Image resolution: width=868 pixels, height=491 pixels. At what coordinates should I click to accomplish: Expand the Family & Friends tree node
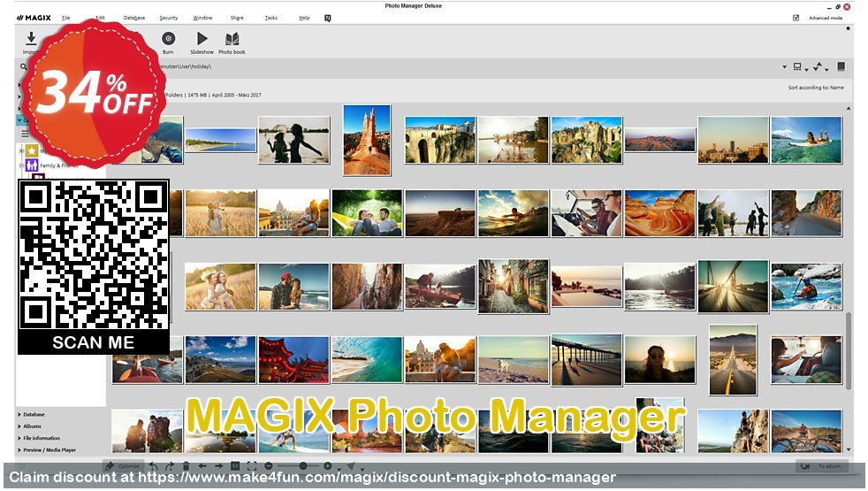pyautogui.click(x=21, y=165)
